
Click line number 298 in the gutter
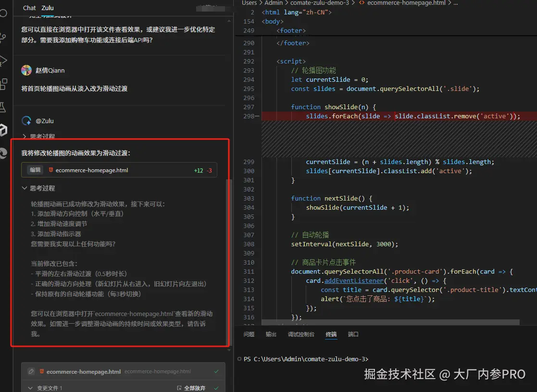(x=249, y=116)
